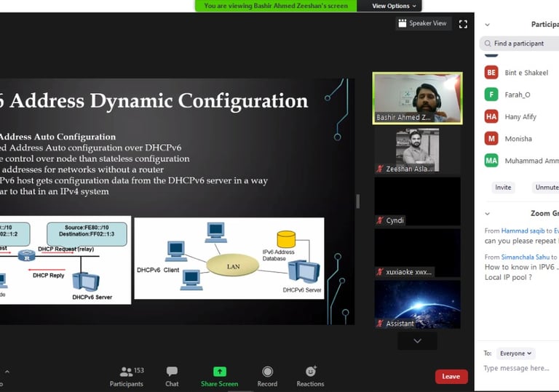
Task: Focus the Find a participant search field
Action: point(520,44)
